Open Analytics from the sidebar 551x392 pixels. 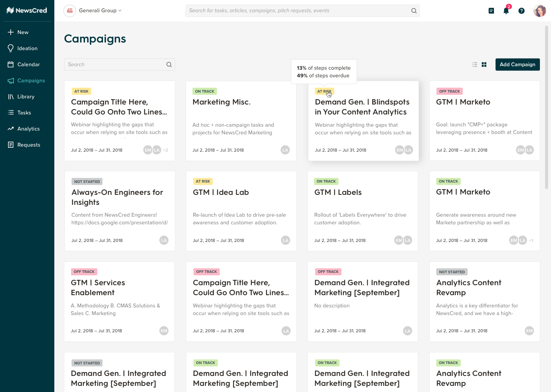[28, 129]
